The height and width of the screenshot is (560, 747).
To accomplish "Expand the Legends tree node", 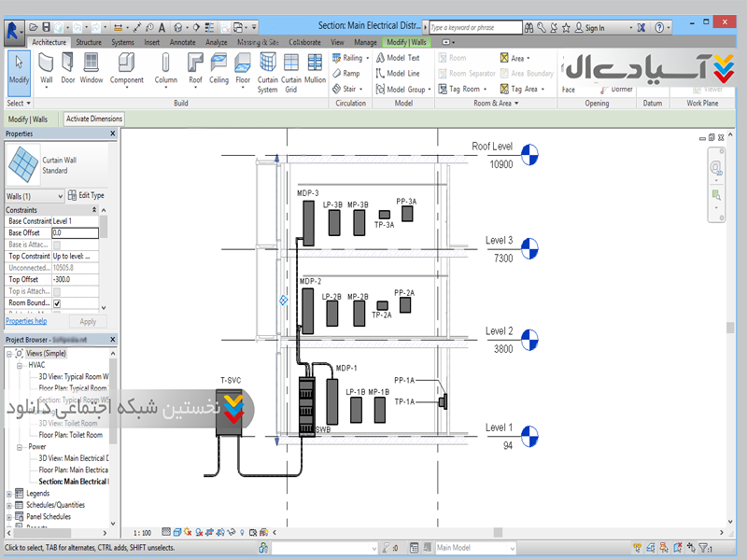I will click(x=10, y=493).
